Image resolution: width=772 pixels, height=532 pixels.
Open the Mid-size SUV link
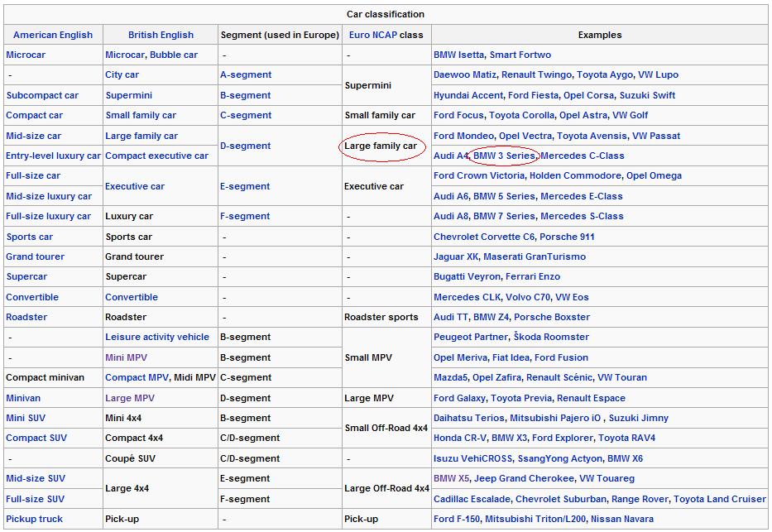click(x=36, y=478)
